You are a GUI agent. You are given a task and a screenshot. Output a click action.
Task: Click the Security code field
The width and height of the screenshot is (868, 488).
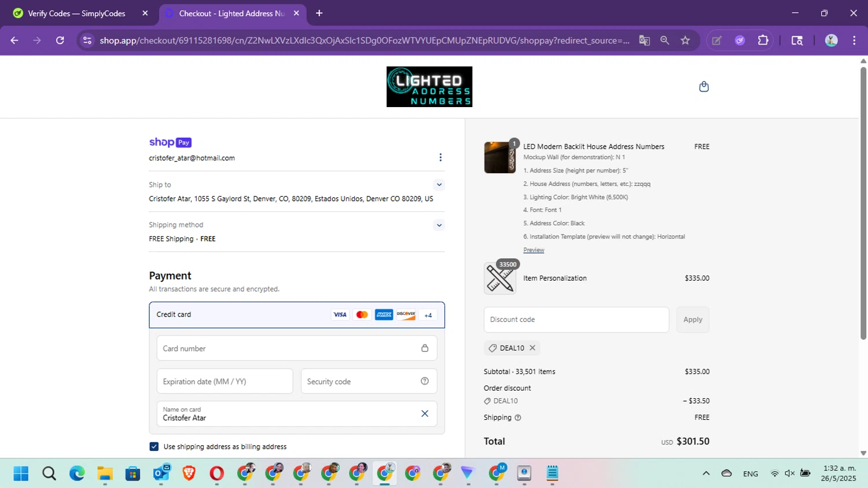(x=369, y=381)
